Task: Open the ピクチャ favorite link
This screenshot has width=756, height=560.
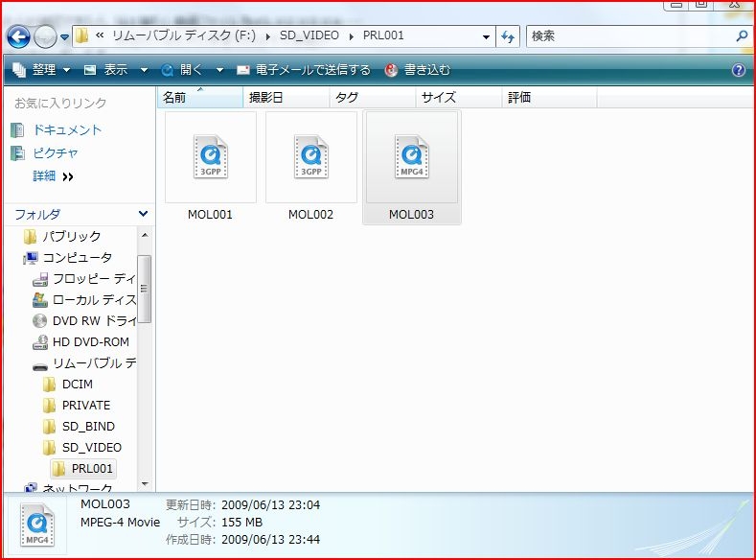Action: point(56,152)
